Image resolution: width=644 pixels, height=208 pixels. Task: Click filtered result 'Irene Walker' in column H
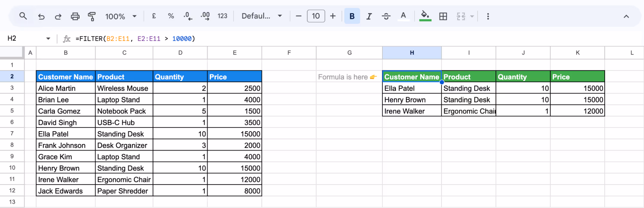coord(412,111)
